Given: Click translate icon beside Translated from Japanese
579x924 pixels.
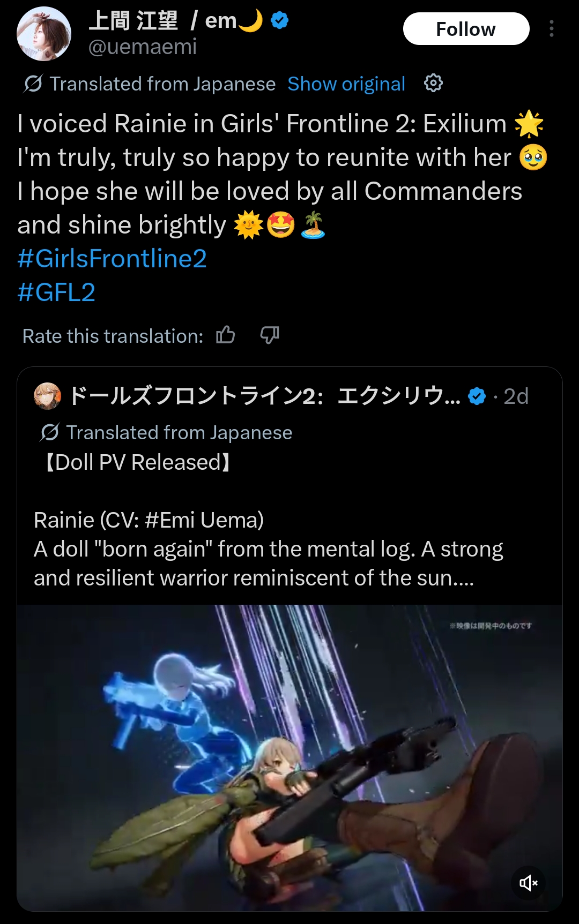Looking at the screenshot, I should [33, 84].
